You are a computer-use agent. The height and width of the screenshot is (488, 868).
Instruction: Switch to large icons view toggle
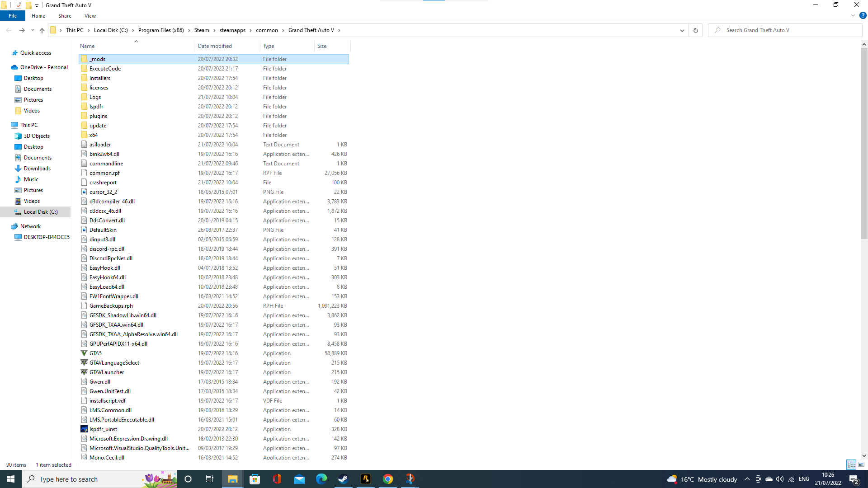861,465
